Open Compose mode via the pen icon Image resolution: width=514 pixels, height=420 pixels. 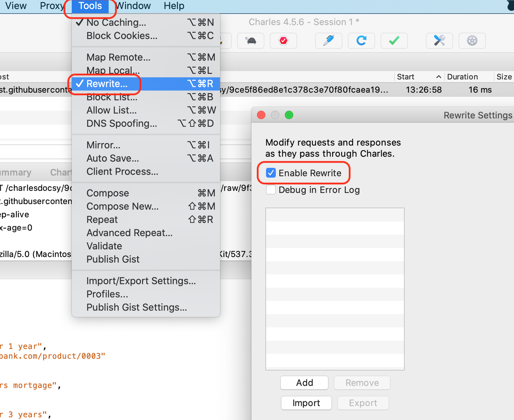[328, 41]
